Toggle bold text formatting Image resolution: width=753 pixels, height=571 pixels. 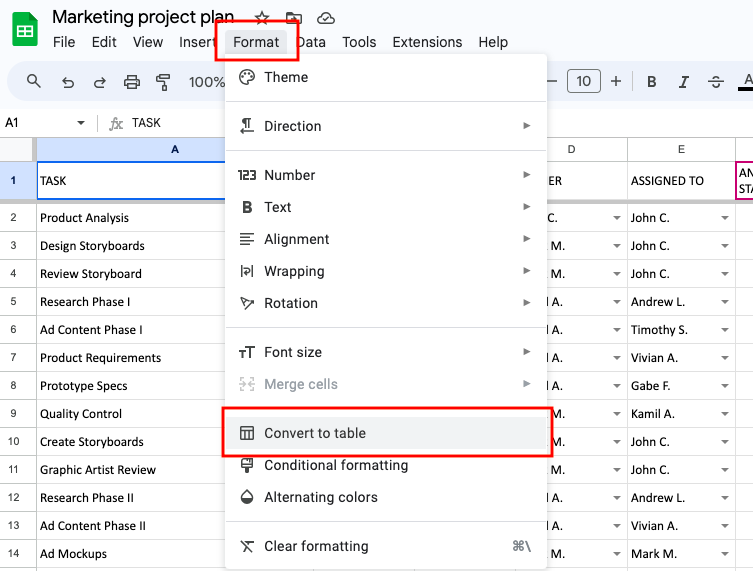coord(651,82)
